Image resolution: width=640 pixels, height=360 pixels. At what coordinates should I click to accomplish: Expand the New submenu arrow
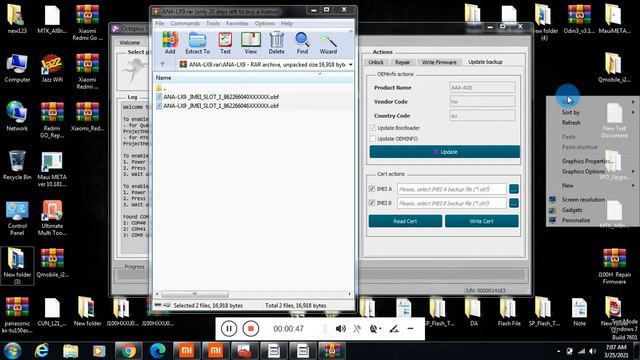pos(633,186)
